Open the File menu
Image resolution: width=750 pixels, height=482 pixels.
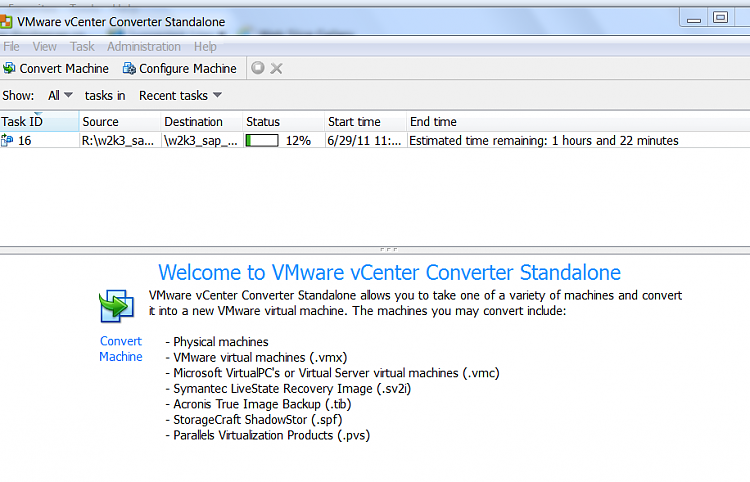pyautogui.click(x=11, y=46)
